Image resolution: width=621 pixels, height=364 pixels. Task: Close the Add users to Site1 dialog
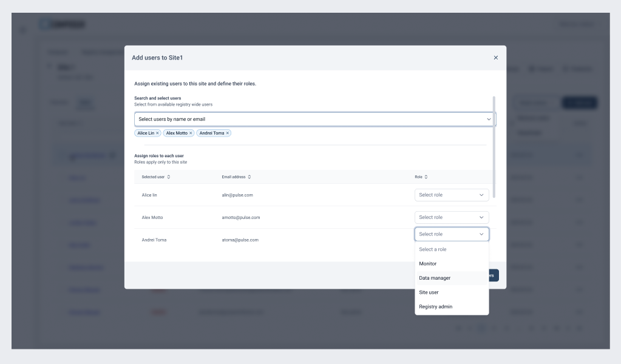(x=495, y=58)
